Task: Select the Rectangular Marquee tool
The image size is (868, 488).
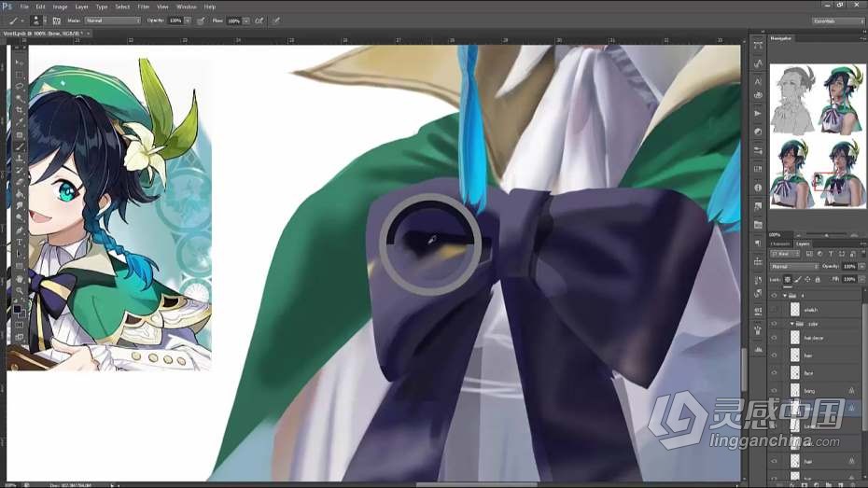Action: (x=20, y=75)
